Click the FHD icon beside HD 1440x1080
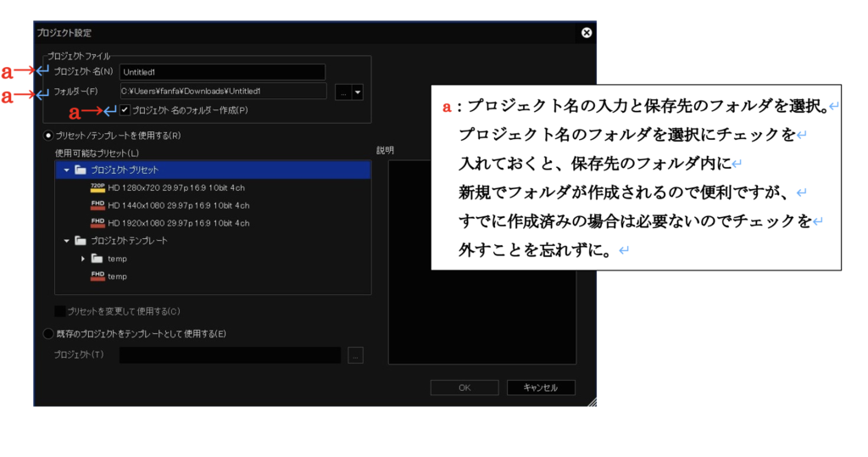Image resolution: width=868 pixels, height=457 pixels. pyautogui.click(x=97, y=205)
